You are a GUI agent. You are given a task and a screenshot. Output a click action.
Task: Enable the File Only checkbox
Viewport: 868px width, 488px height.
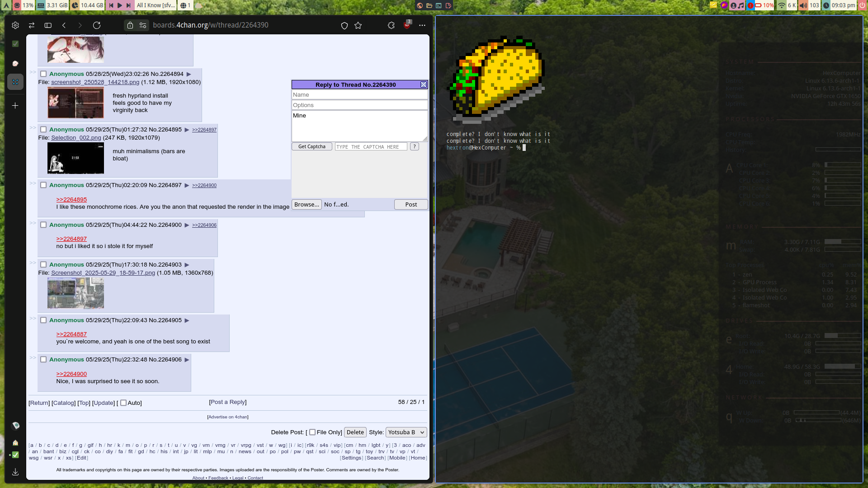[312, 432]
